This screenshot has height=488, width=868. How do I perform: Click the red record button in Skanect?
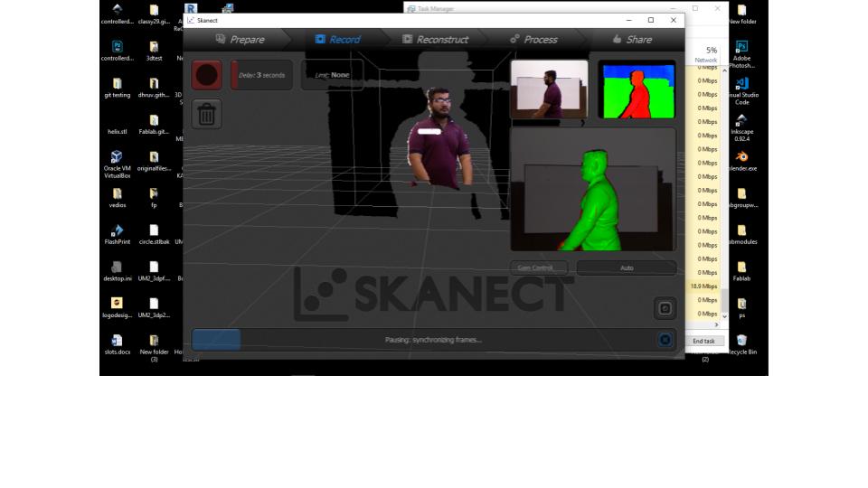(206, 75)
